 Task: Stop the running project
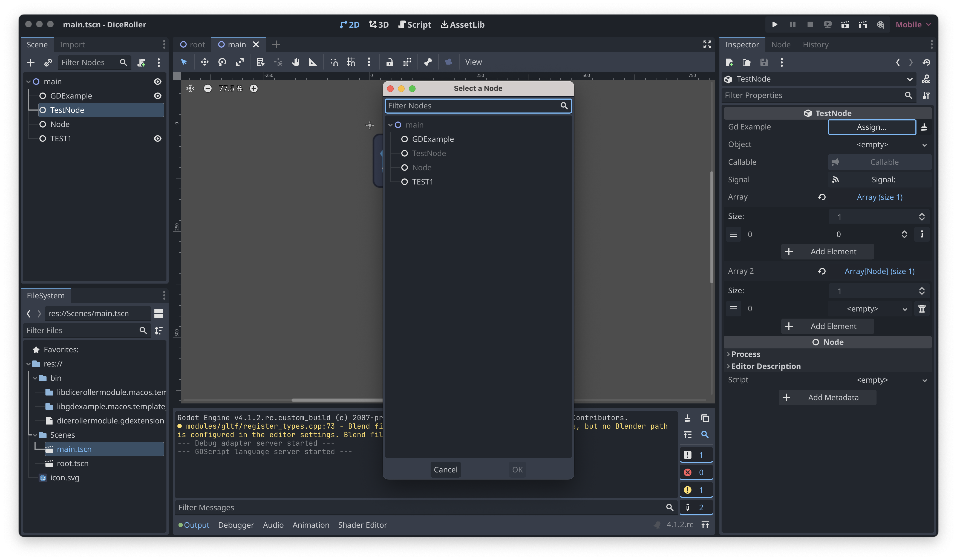pyautogui.click(x=810, y=24)
